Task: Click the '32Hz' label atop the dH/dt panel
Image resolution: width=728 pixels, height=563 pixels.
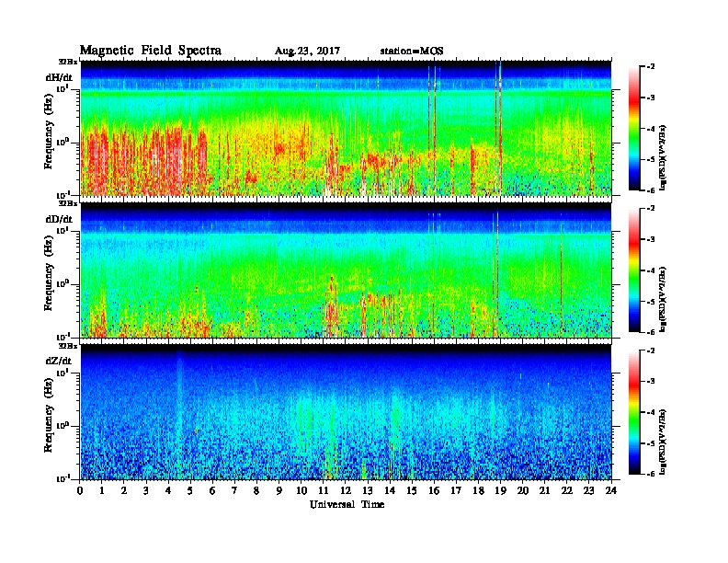Action: tap(67, 61)
